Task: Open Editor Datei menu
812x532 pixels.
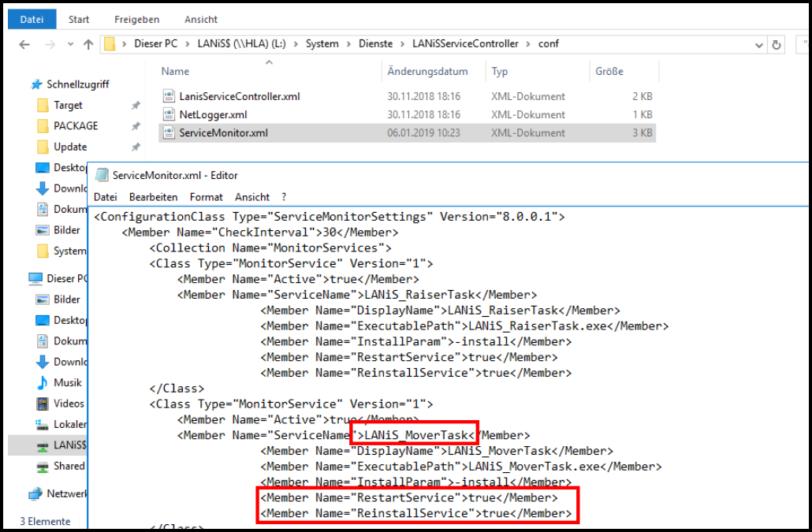Action: [105, 197]
